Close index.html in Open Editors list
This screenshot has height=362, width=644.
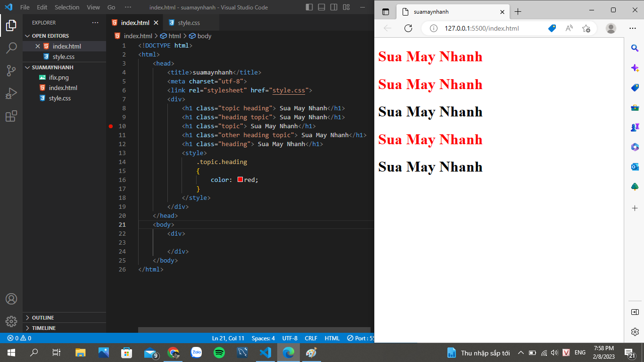coord(38,46)
